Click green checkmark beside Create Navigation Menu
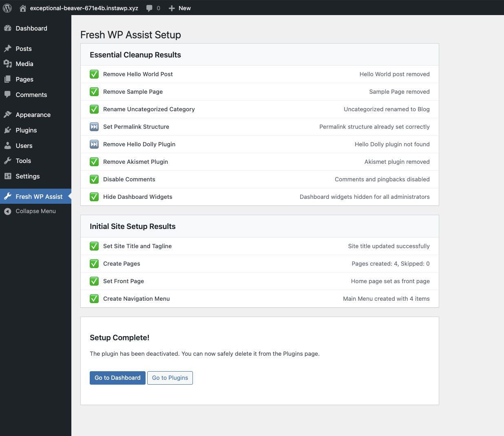Screen dimensions: 504x436 94,299
